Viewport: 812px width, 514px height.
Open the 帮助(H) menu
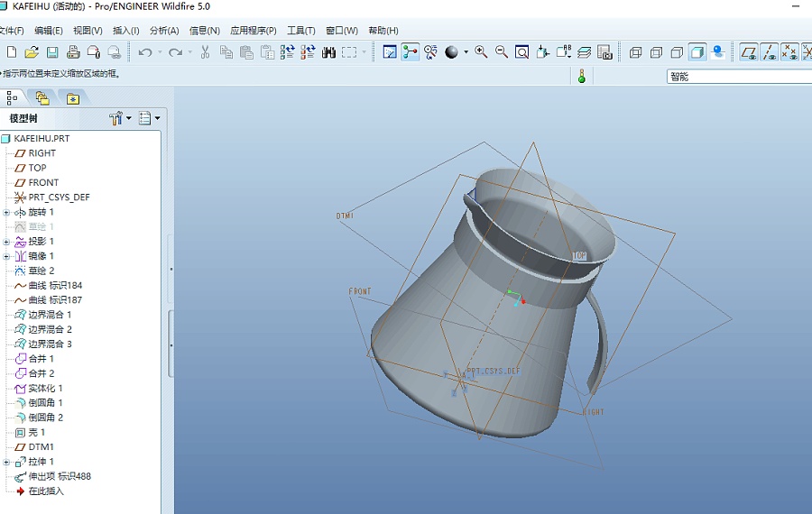point(383,31)
